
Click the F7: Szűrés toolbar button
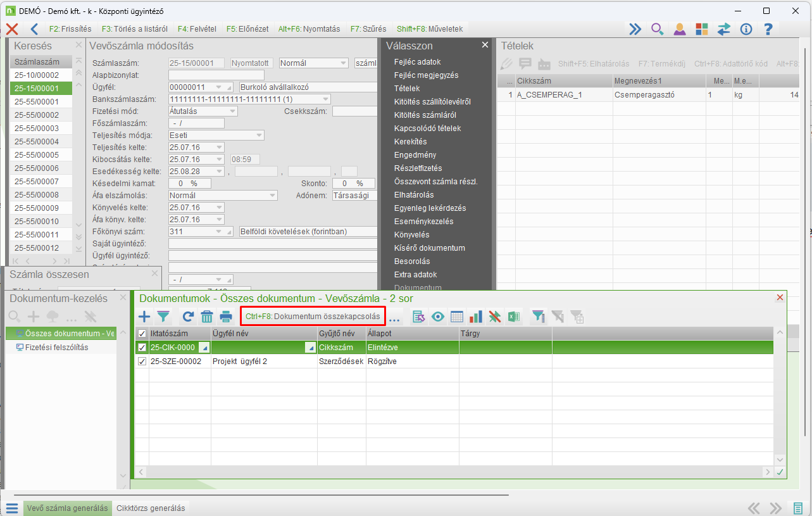click(x=368, y=29)
